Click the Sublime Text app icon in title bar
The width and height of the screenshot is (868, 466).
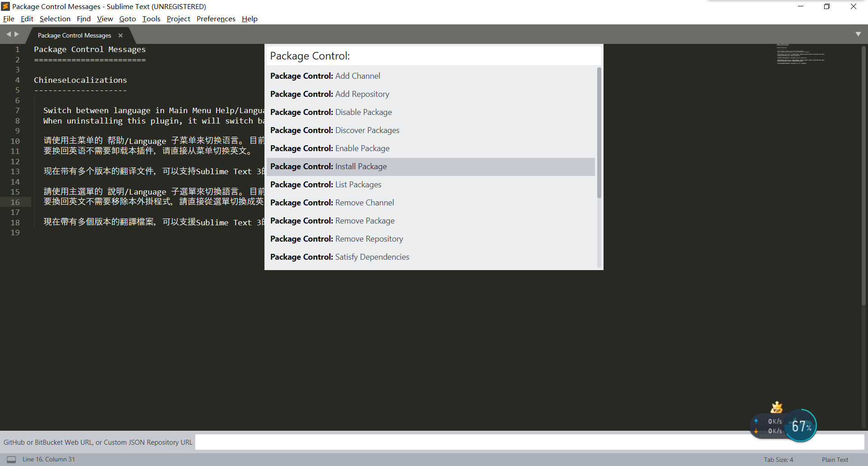point(5,6)
